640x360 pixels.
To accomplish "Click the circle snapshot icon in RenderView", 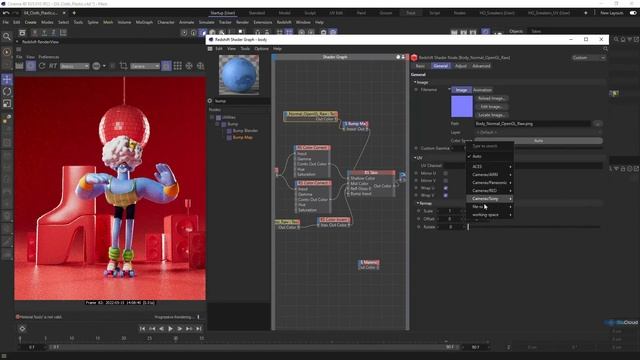I will click(96, 66).
